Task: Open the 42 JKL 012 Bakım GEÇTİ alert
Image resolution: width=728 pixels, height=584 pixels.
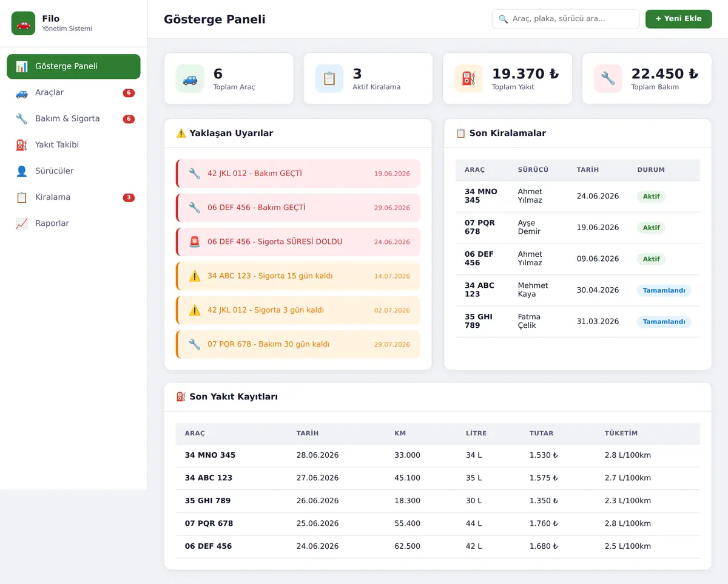Action: click(298, 174)
